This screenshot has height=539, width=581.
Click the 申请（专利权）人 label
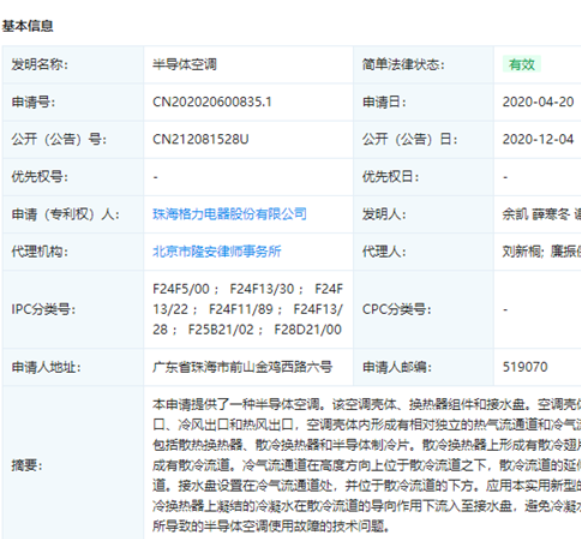pyautogui.click(x=66, y=214)
